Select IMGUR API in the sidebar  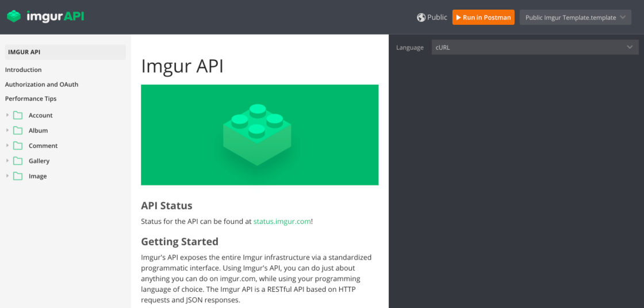pos(66,52)
